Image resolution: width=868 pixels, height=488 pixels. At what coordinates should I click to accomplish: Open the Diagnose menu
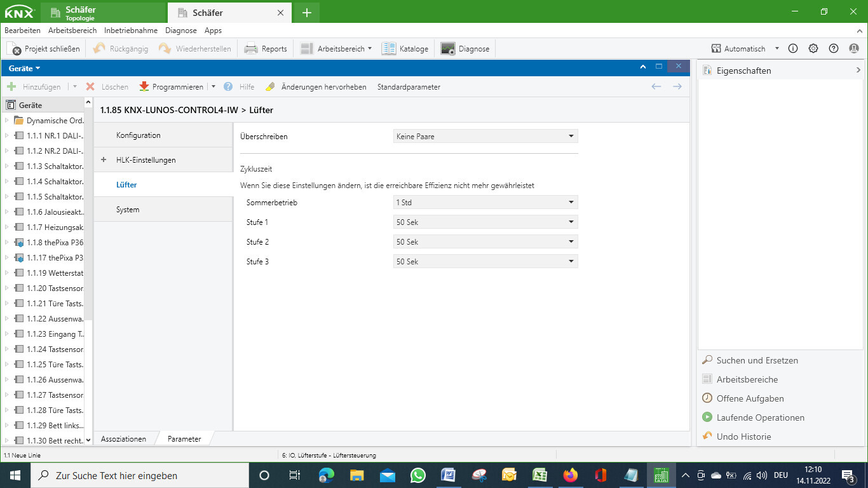click(181, 30)
